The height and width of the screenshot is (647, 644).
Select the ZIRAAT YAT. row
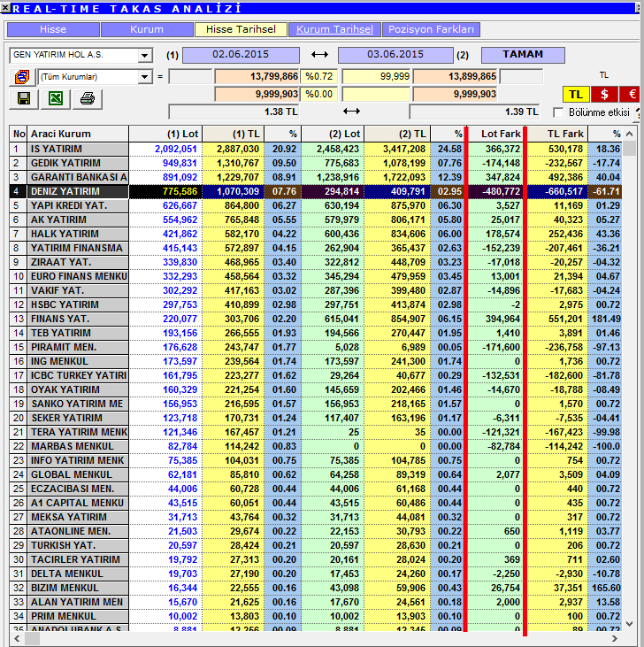[x=316, y=262]
